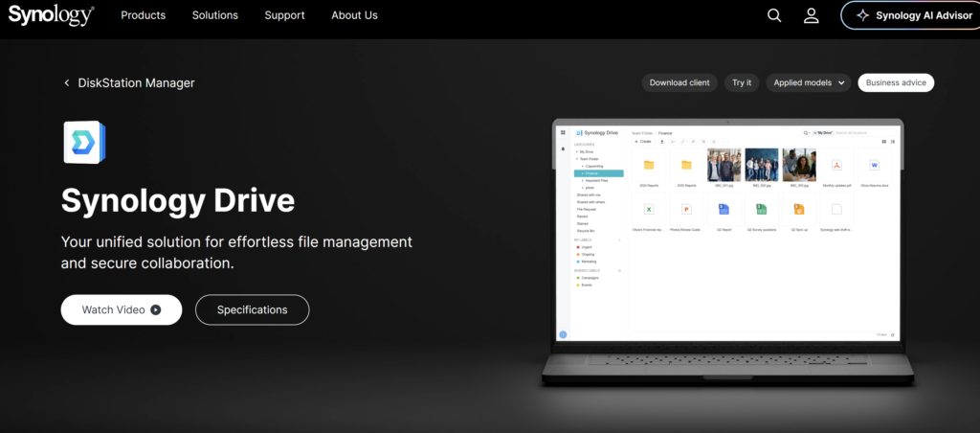This screenshot has height=433, width=980.
Task: Open the Products menu
Action: 144,15
